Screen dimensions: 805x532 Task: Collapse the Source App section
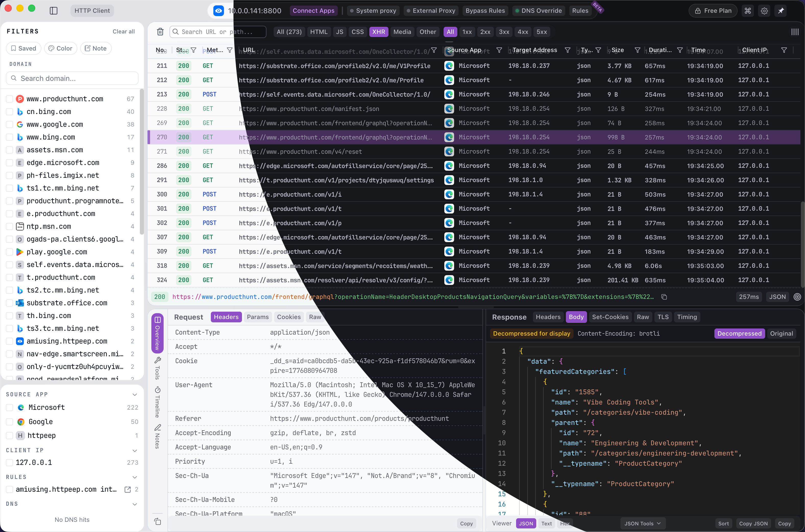pos(135,394)
